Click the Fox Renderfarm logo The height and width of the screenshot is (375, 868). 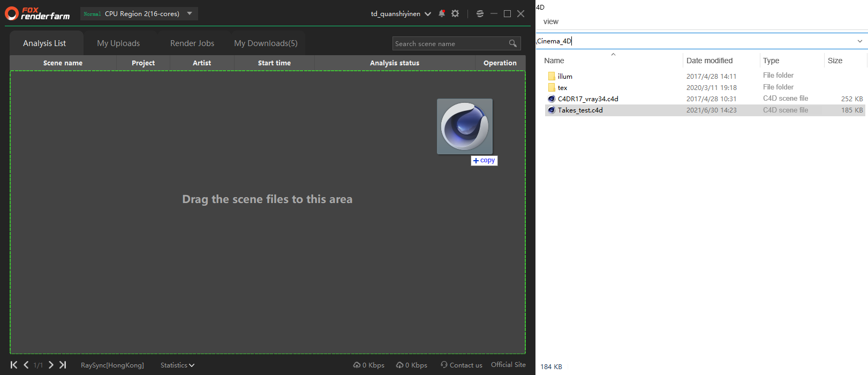(37, 13)
